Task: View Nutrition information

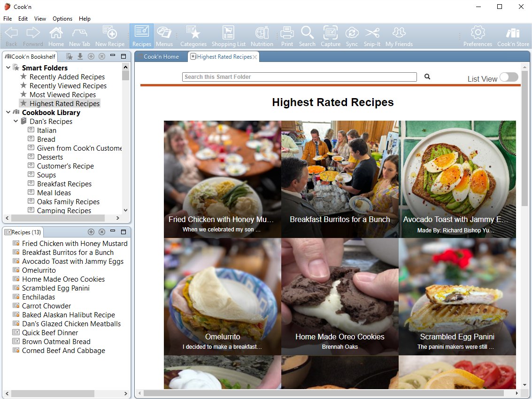Action: (x=262, y=36)
